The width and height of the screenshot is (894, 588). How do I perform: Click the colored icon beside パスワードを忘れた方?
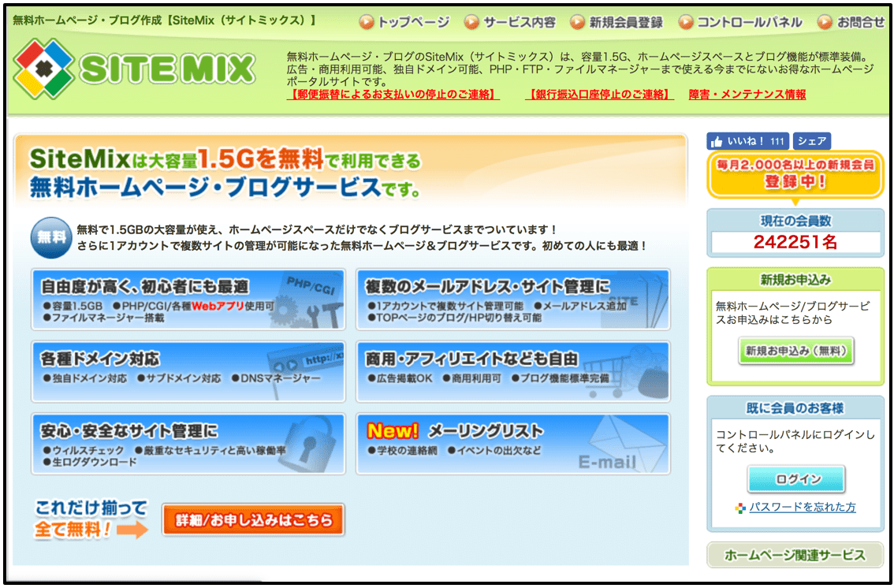[x=740, y=508]
